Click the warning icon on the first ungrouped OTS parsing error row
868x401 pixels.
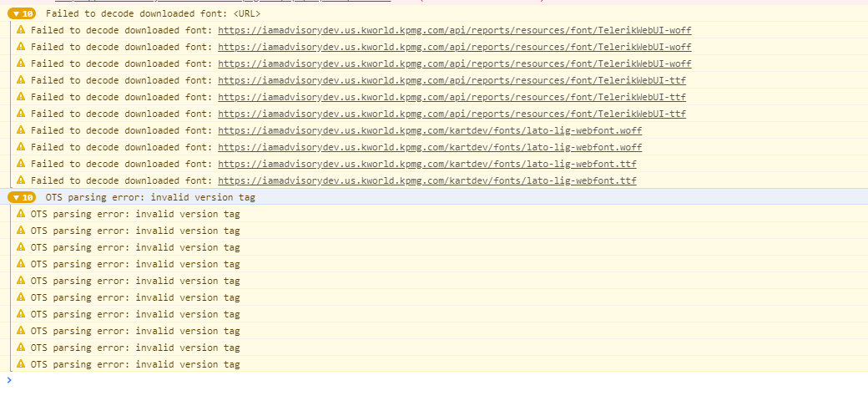pos(21,214)
